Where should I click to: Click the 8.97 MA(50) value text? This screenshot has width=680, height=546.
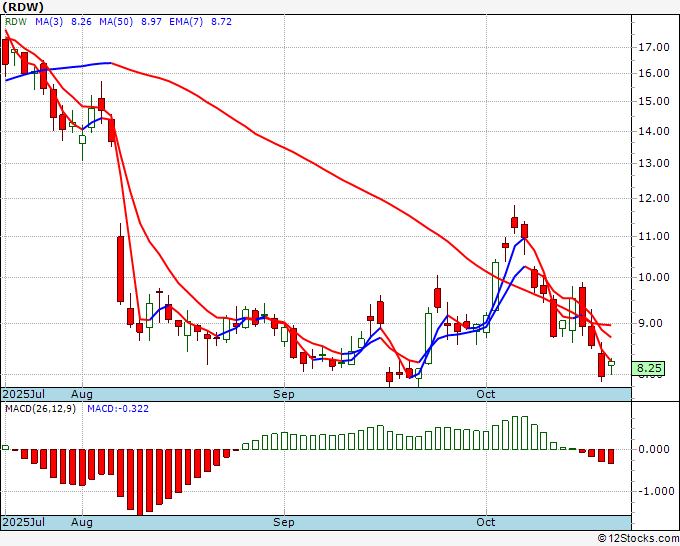151,22
